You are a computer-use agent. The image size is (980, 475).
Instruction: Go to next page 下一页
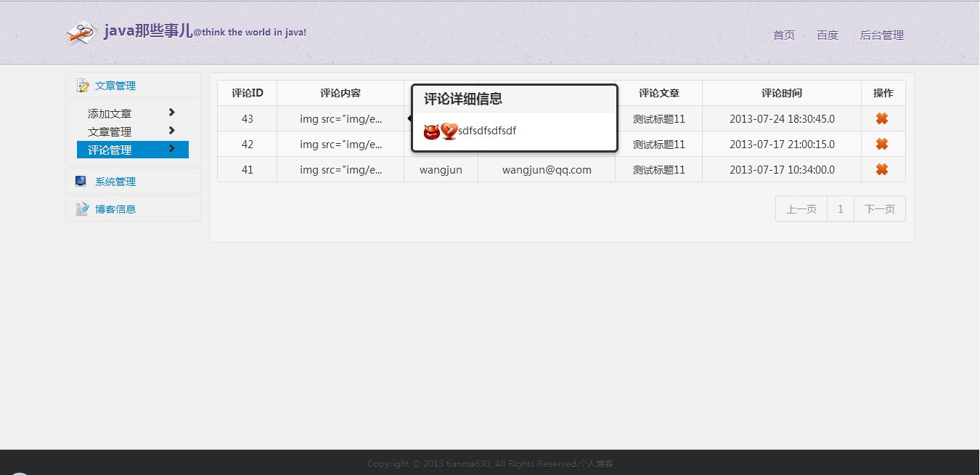(880, 208)
